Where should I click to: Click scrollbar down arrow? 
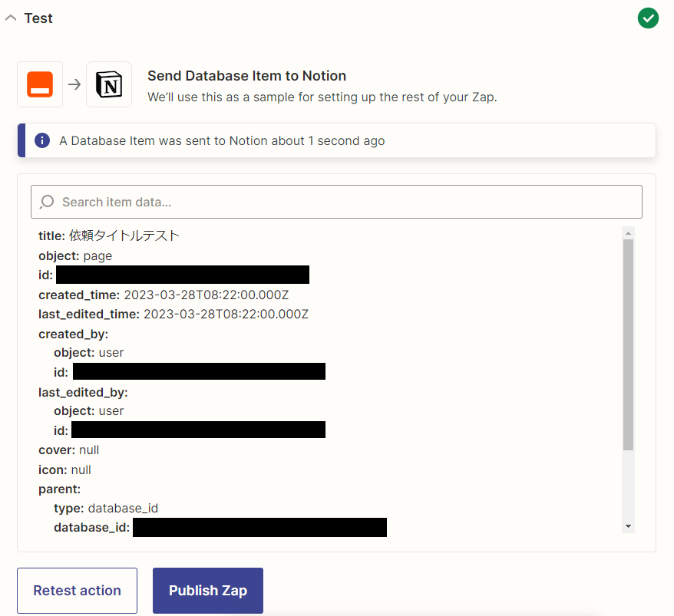(628, 526)
